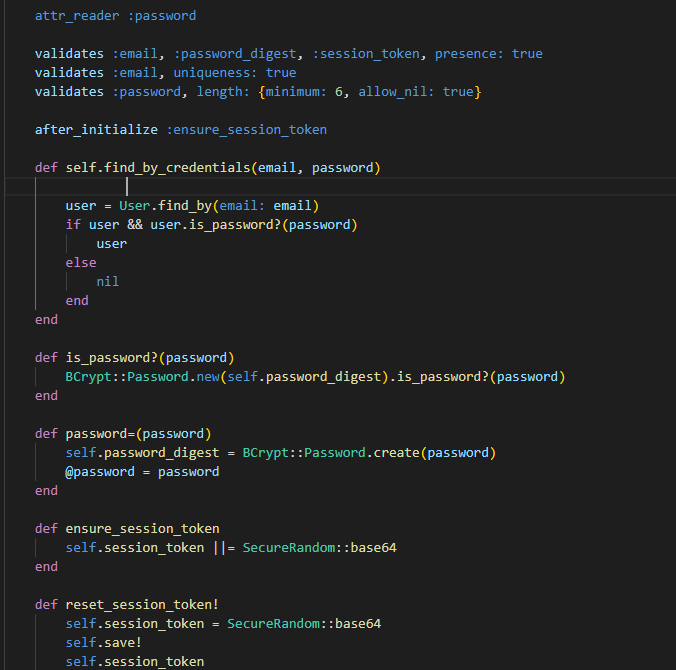Place cursor on the blank line under find_by_credentials
Screen dimensions: 676x670
pos(341,187)
